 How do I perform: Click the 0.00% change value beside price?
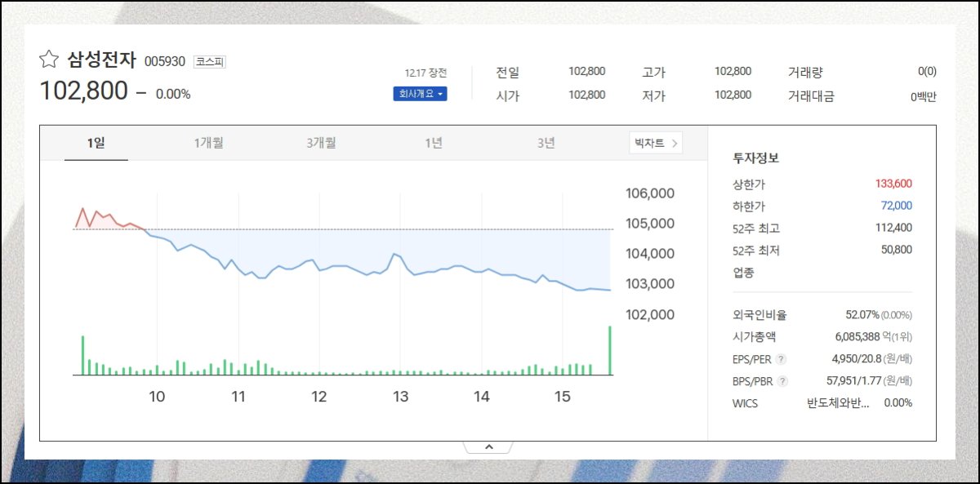pyautogui.click(x=173, y=94)
